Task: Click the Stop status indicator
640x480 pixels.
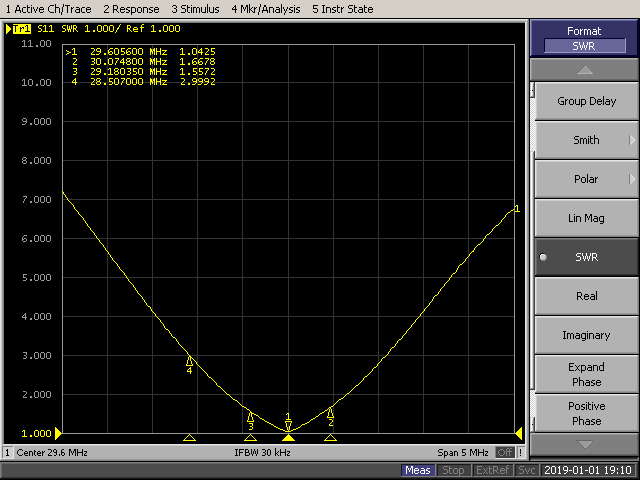Action: (453, 470)
